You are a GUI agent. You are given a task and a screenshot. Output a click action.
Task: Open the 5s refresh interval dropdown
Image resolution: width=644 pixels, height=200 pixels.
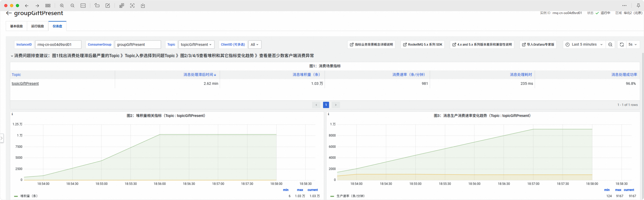[x=633, y=45]
